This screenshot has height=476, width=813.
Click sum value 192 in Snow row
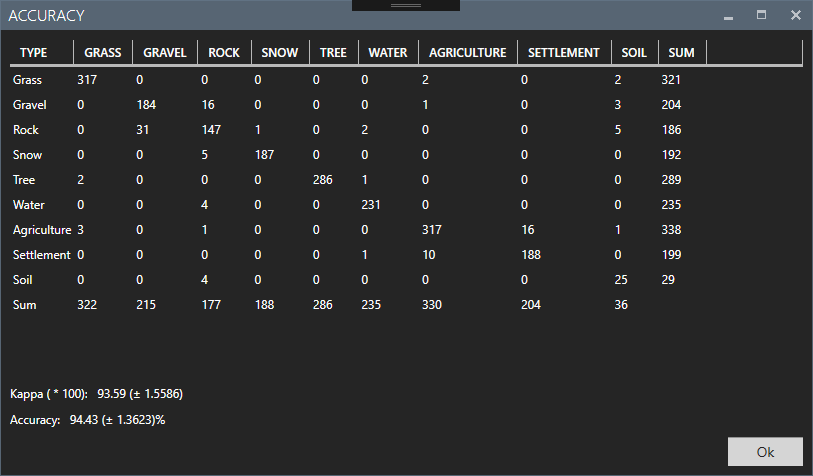point(671,155)
